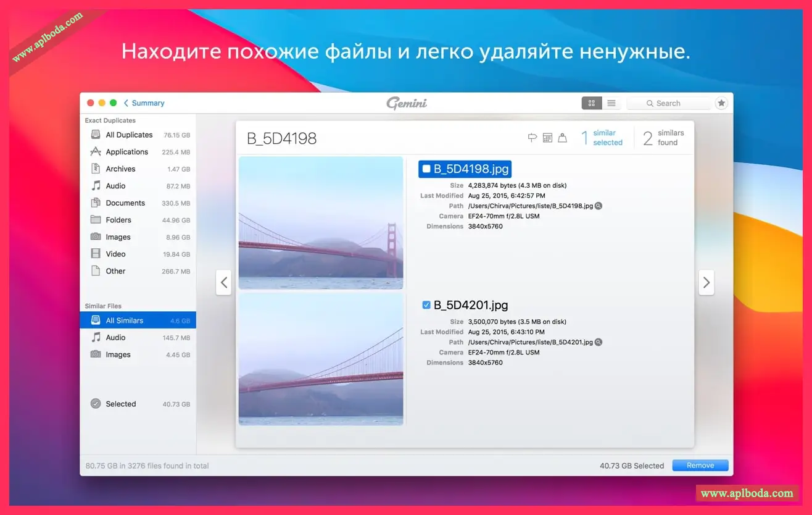The image size is (812, 515).
Task: Click the calendar sort icon
Action: tap(547, 138)
